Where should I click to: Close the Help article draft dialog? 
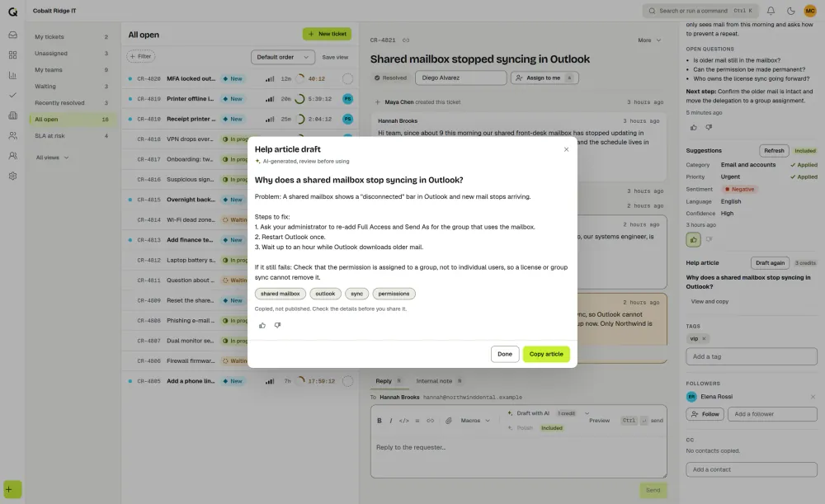[x=566, y=149]
